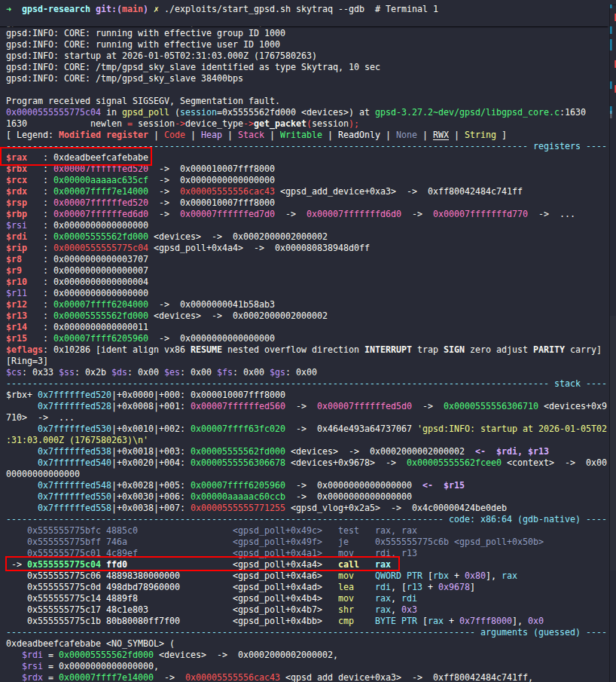
Task: Click the 'stack' section header
Action: click(x=567, y=384)
